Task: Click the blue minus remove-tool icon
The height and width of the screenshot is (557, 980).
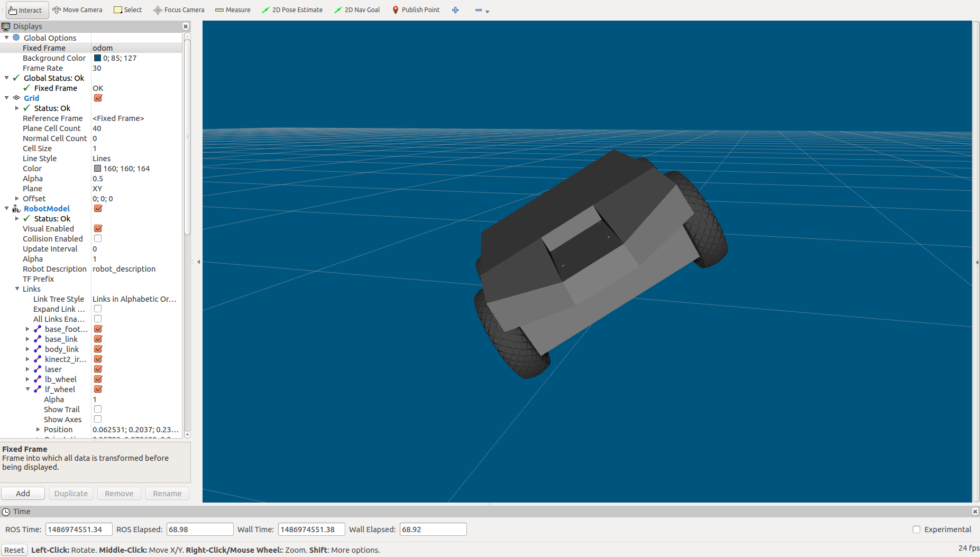Action: coord(479,10)
